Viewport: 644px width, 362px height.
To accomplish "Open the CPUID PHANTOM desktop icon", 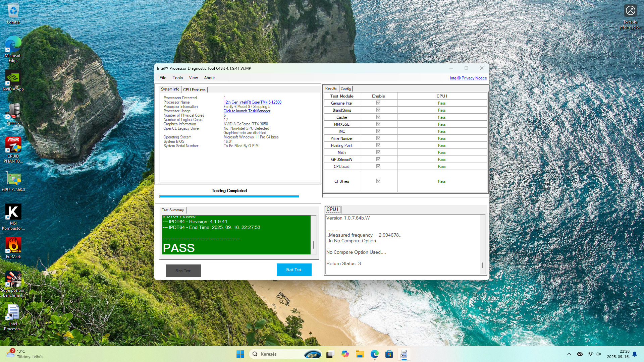I will pos(13,145).
